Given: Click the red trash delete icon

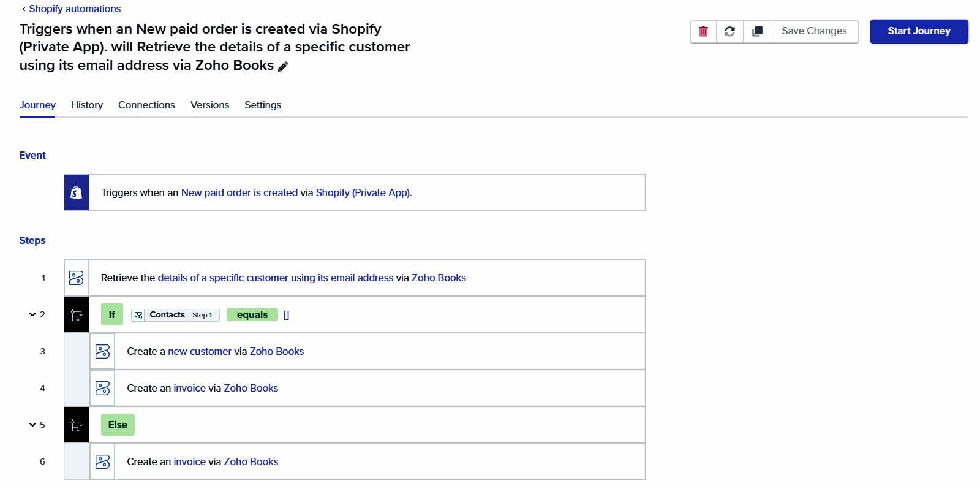Looking at the screenshot, I should point(703,31).
